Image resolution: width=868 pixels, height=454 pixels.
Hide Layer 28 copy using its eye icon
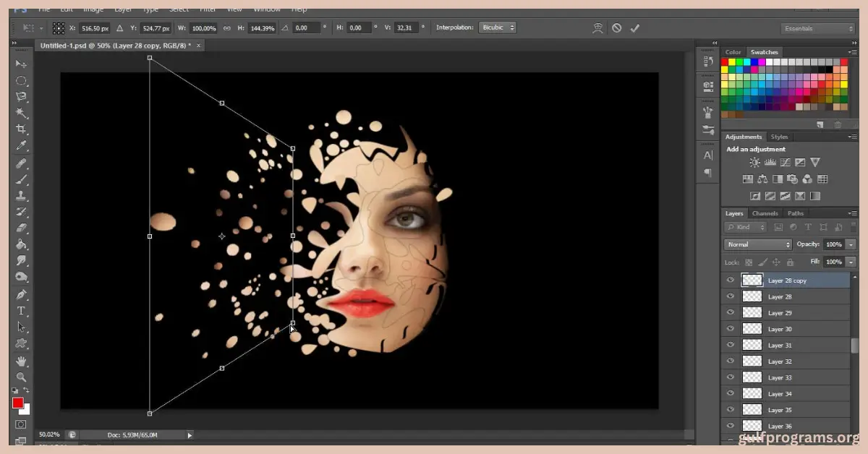[731, 280]
